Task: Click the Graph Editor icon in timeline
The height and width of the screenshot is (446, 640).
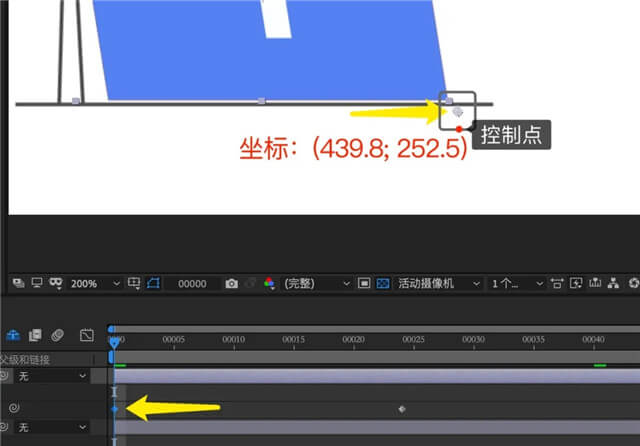Action: click(x=86, y=334)
